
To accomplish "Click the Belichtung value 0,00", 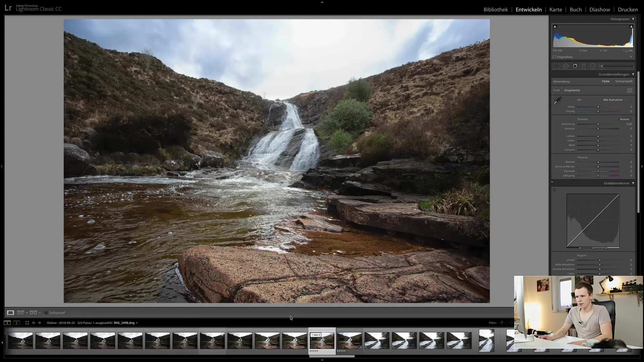I will coord(629,124).
